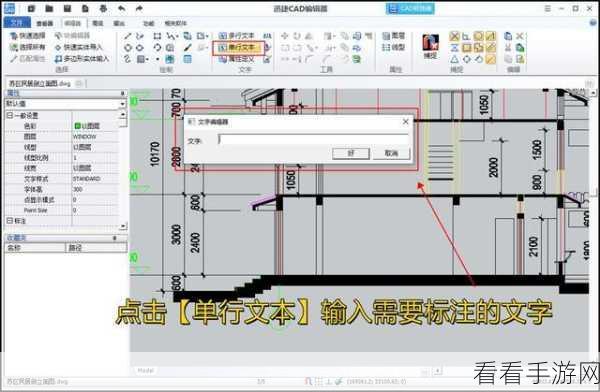
Task: Click the large 捕捉 snap button
Action: pyautogui.click(x=430, y=47)
